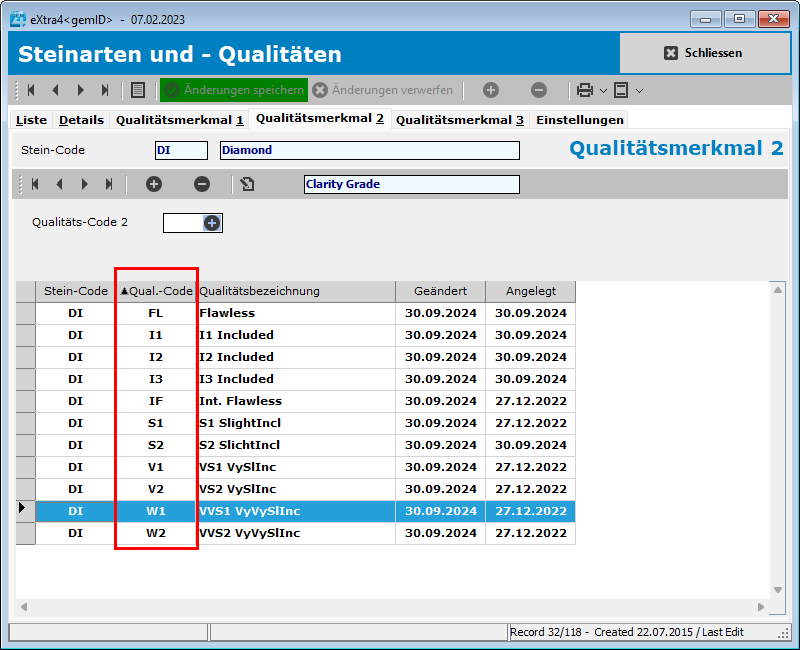
Task: Click Änderungen speichern
Action: click(x=233, y=90)
